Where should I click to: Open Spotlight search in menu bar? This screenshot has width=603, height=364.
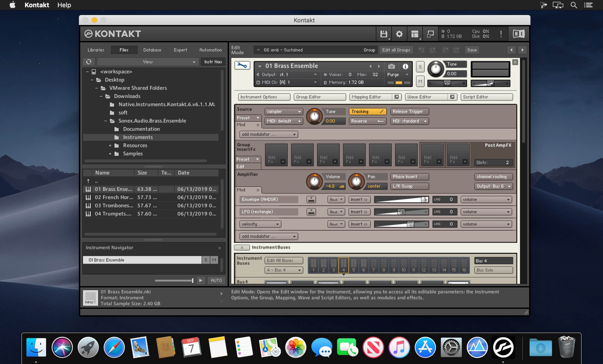pos(574,5)
